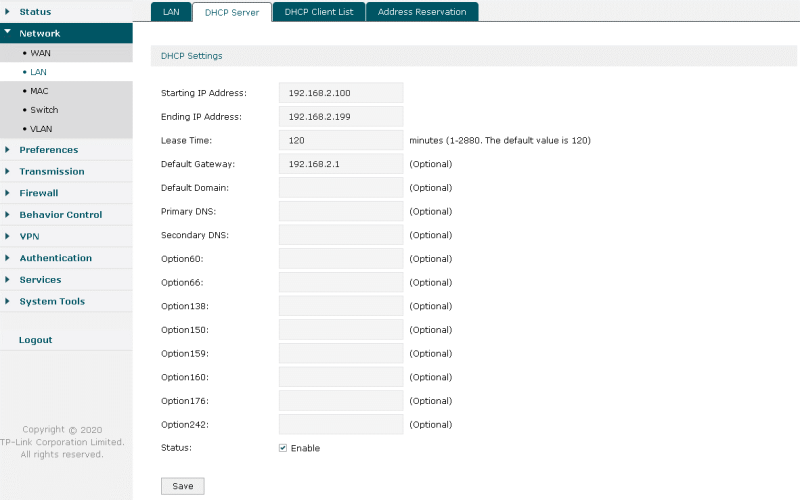Collapse the Network menu arrow

tap(7, 32)
